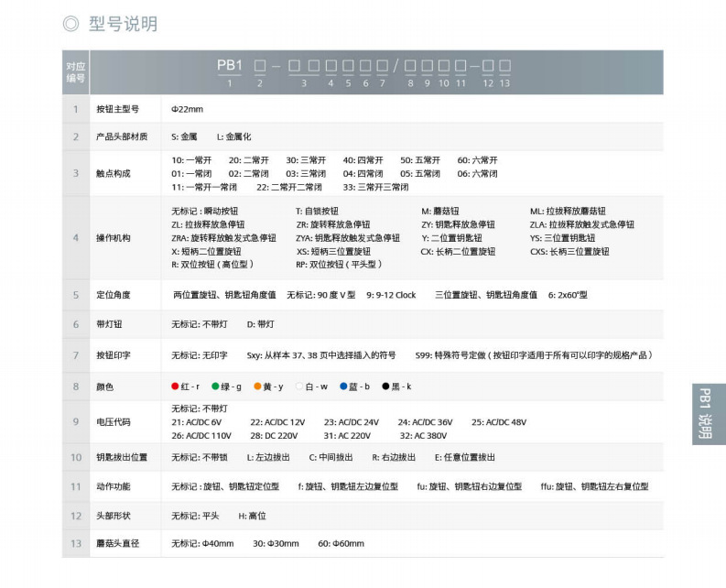
Task: Click the H: 高位 entry
Action: coord(253,516)
